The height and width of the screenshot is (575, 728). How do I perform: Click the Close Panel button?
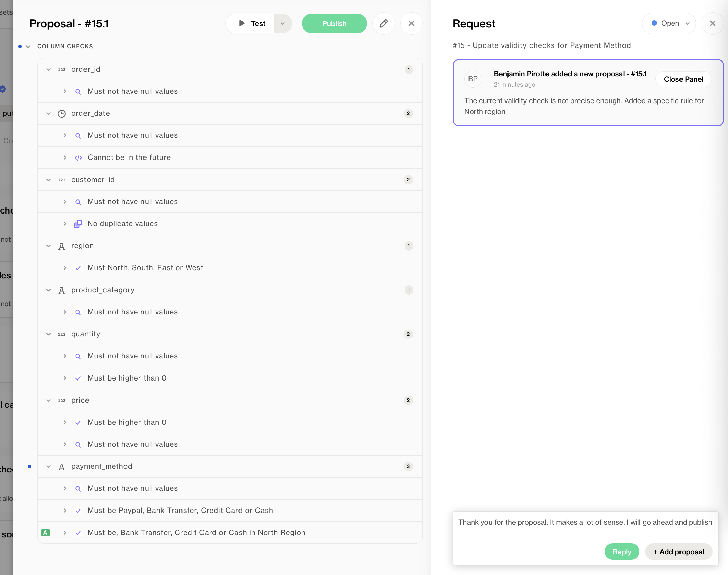click(x=683, y=79)
